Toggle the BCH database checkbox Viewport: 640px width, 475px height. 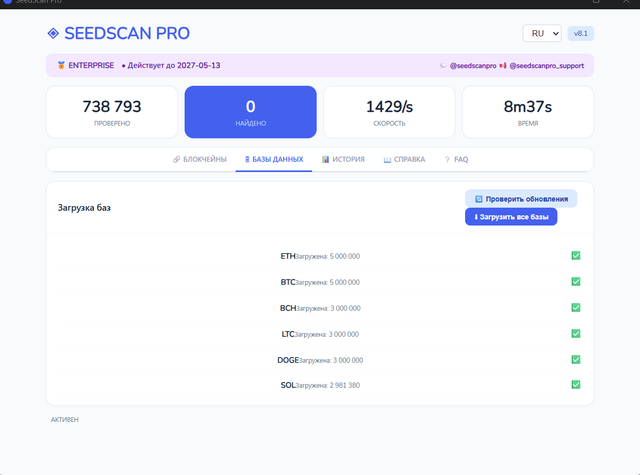[576, 308]
